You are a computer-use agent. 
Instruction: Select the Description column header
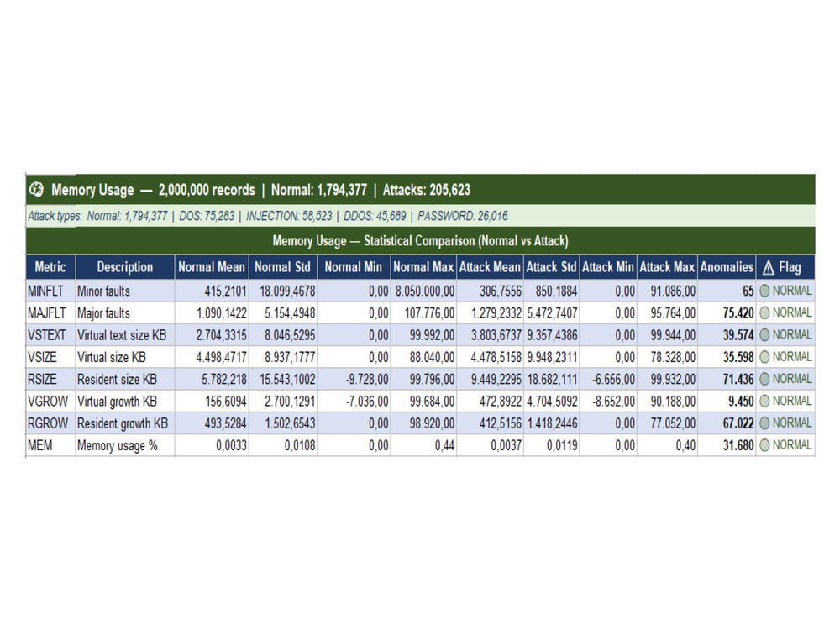click(125, 267)
